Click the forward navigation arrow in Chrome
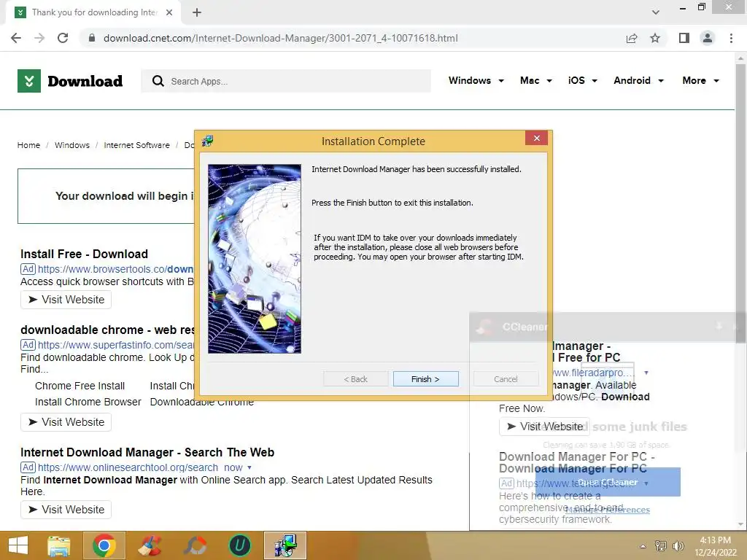 pyautogui.click(x=39, y=38)
